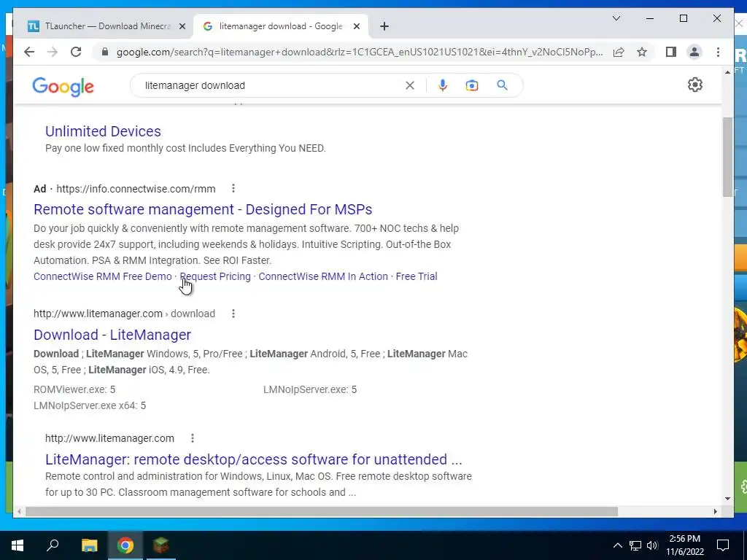Click the info.connectwise.com/rmm ad URL

[136, 189]
